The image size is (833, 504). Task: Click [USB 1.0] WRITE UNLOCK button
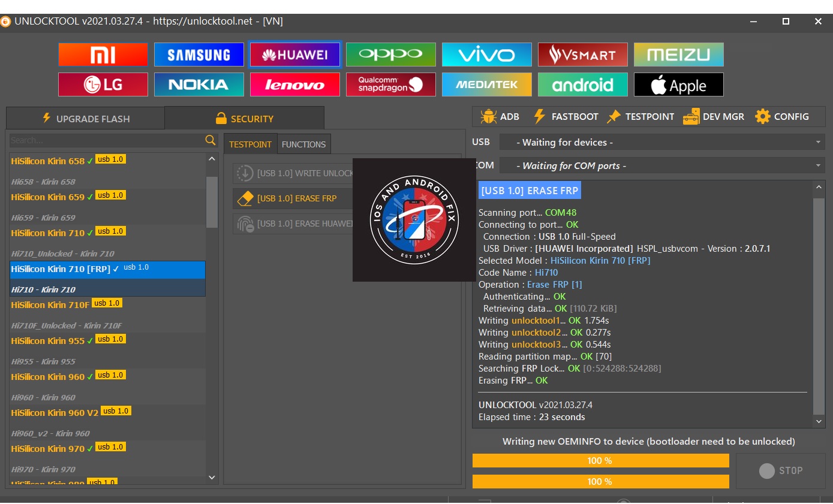(x=293, y=173)
